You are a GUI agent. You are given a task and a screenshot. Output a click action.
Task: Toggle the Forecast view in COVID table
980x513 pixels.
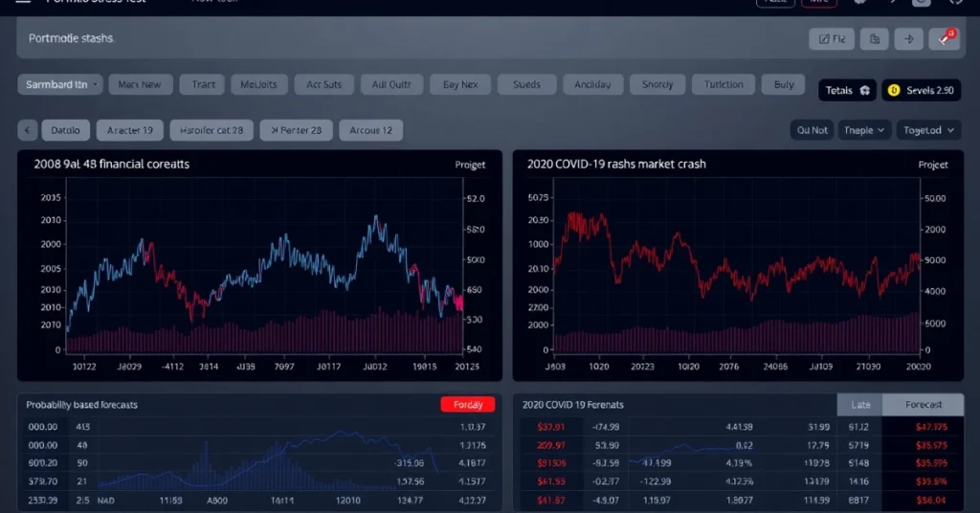tap(923, 405)
